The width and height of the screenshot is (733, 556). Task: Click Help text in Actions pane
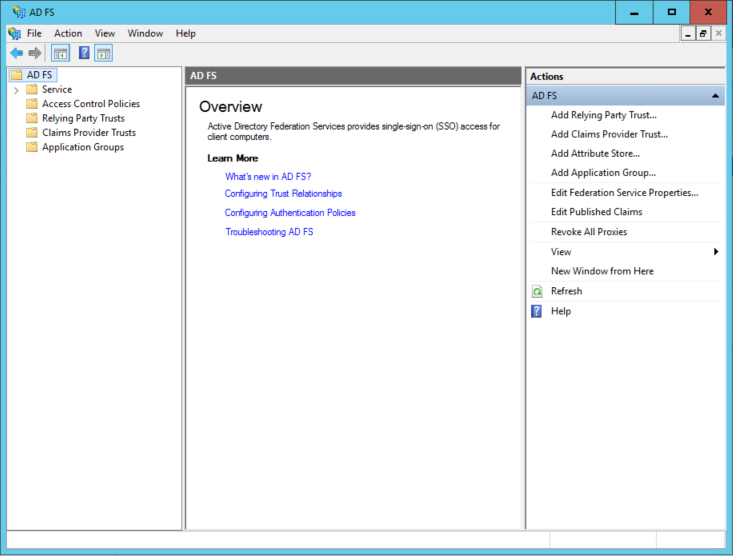tap(561, 311)
